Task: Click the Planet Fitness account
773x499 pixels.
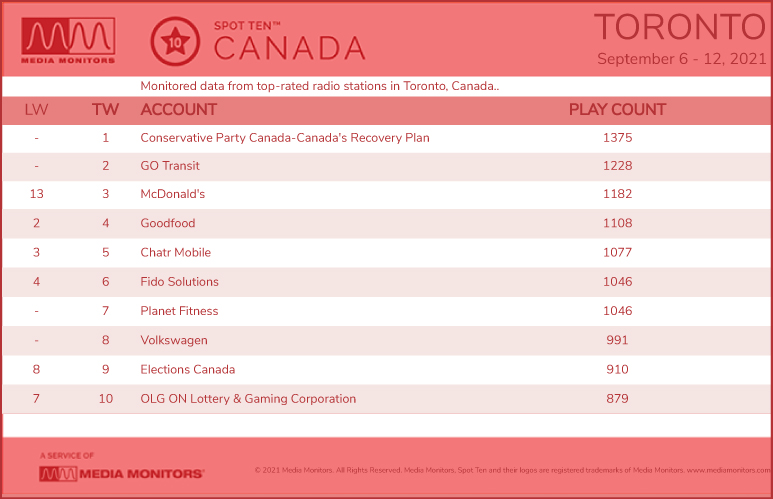Action: pos(179,311)
